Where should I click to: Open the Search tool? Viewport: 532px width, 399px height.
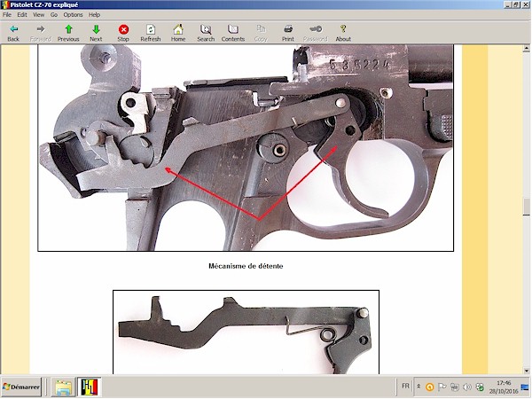click(x=206, y=33)
